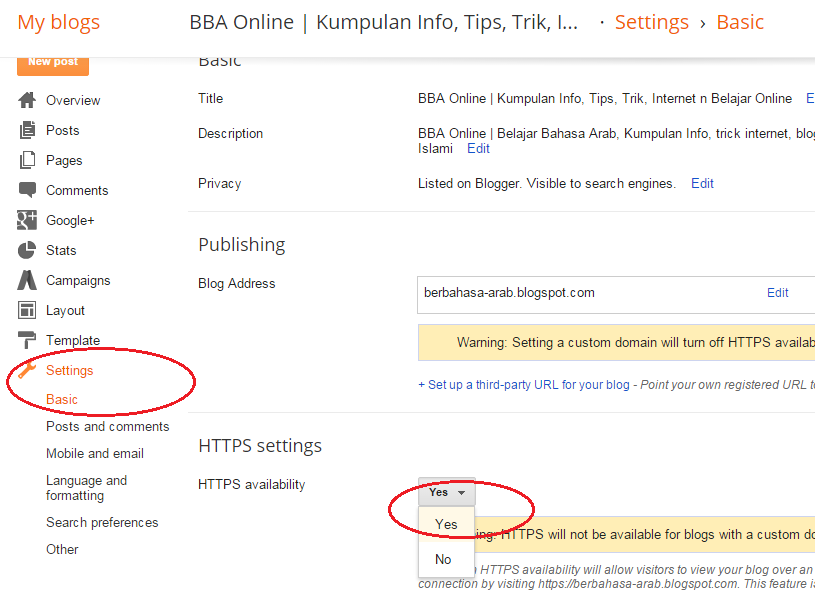
Task: Choose No in HTTPS availability list
Action: point(443,559)
